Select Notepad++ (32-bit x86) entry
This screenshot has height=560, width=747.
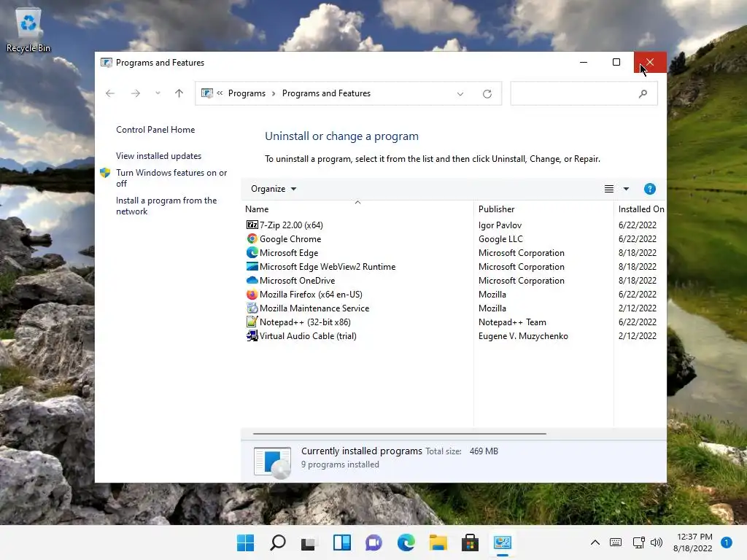coord(305,322)
